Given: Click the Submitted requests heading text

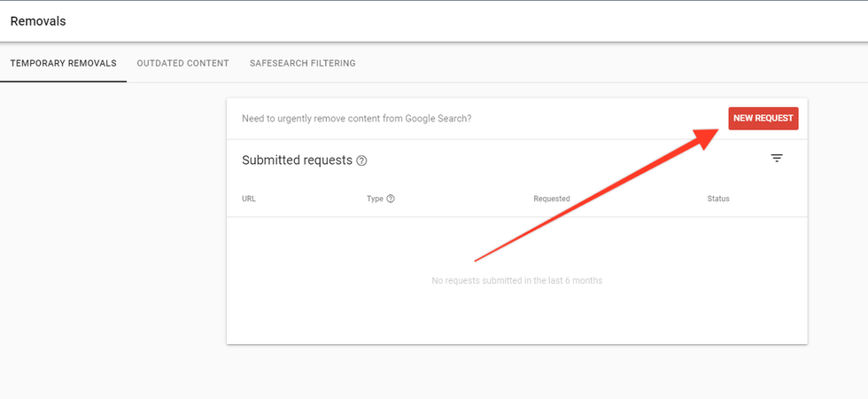Looking at the screenshot, I should 297,160.
